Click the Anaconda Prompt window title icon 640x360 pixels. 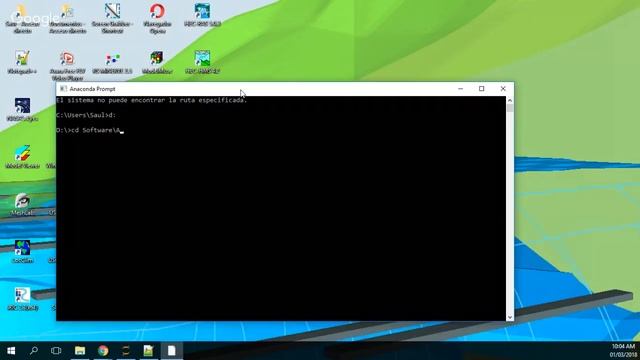(x=63, y=89)
